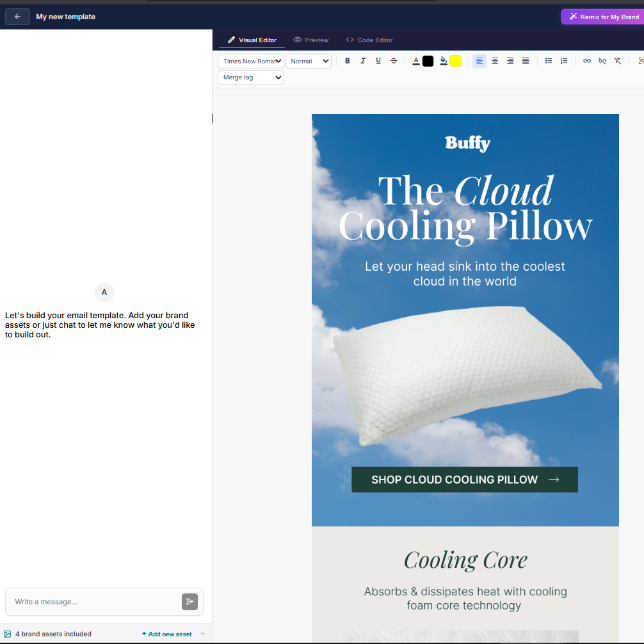The width and height of the screenshot is (644, 644).
Task: Click 'Let your head sink' subheading
Action: pos(465,273)
